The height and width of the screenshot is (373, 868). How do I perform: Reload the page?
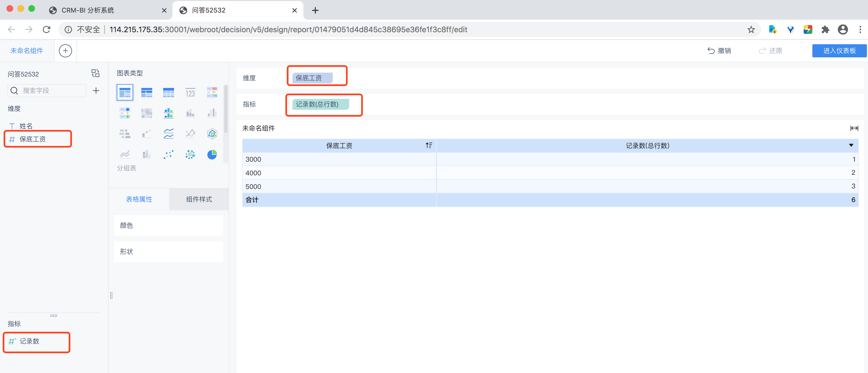point(46,30)
